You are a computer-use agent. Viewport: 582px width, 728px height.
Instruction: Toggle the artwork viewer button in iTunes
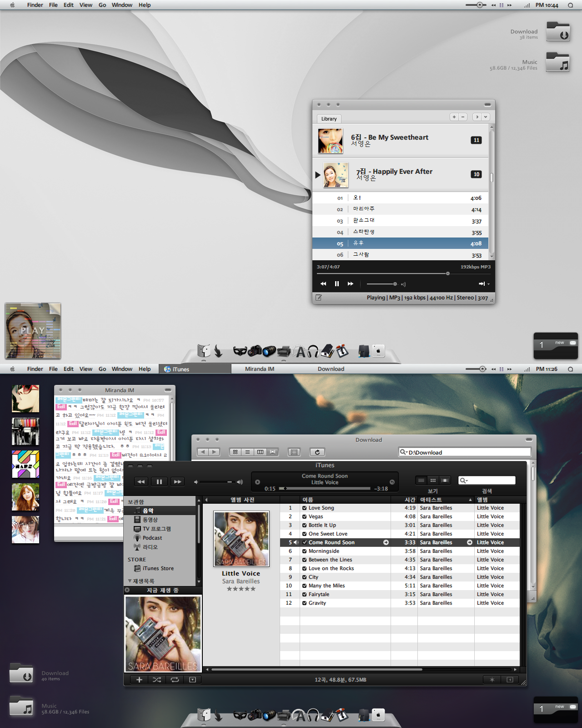coord(192,679)
